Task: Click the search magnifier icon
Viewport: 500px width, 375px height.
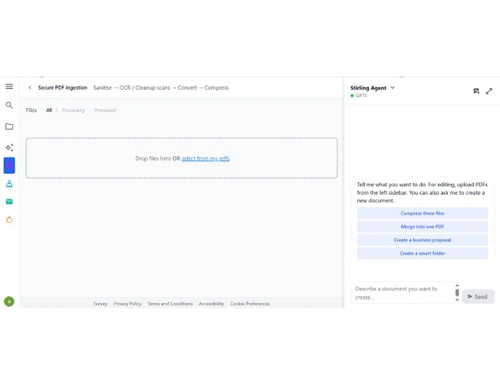Action: [x=9, y=105]
